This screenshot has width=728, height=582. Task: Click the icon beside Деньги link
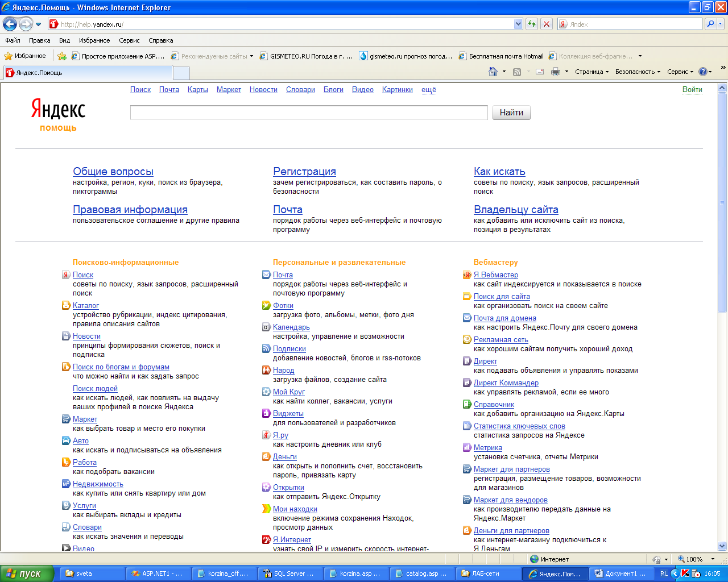266,456
